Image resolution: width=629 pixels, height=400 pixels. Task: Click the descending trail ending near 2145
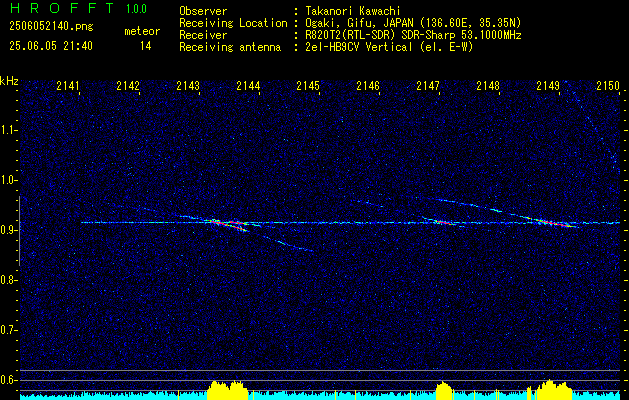tap(287, 243)
